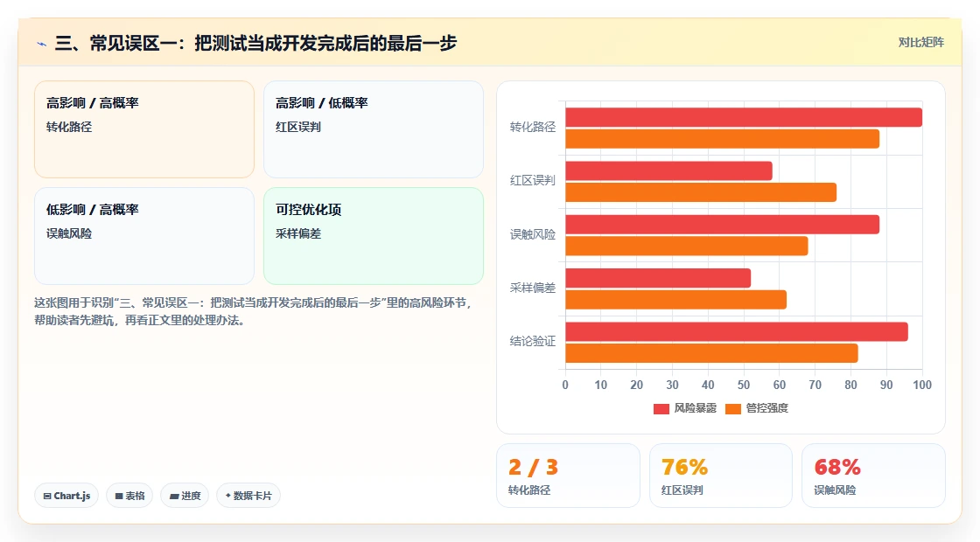Click the 数据卡片 tag chip
The image size is (980, 542).
tap(248, 496)
